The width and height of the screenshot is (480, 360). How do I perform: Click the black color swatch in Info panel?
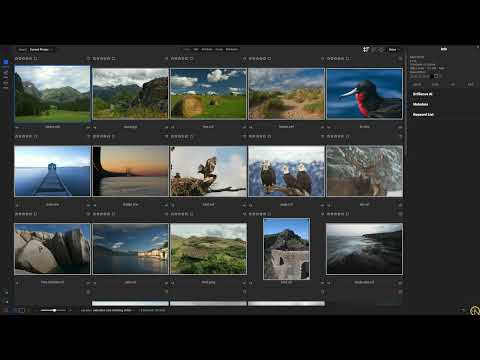pyautogui.click(x=432, y=76)
